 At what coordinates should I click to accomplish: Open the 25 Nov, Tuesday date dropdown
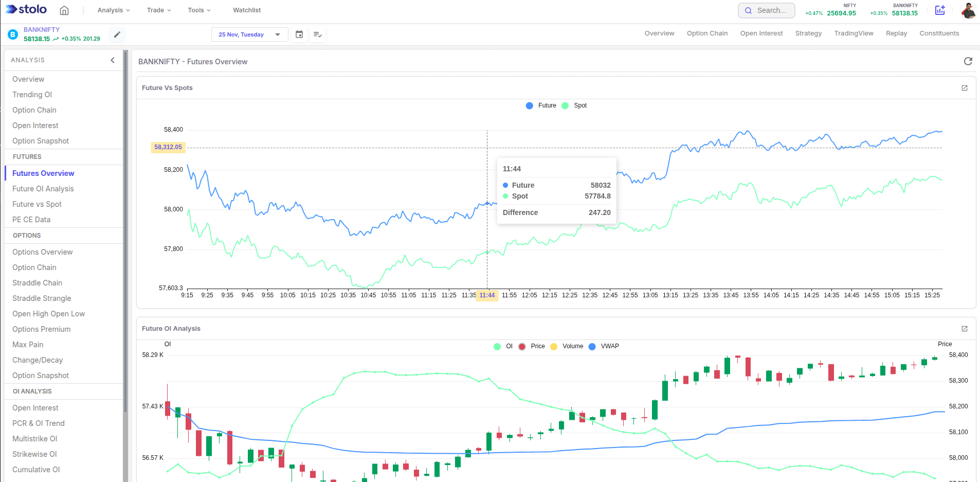click(249, 34)
